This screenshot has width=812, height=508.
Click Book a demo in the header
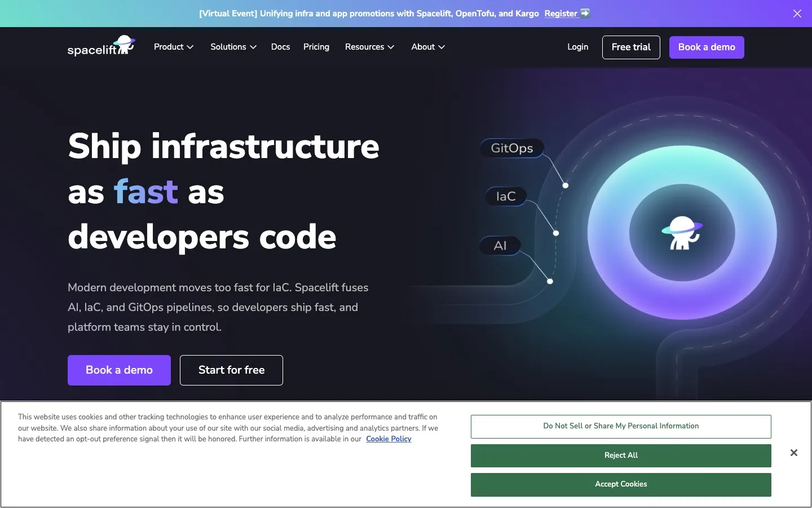point(707,47)
